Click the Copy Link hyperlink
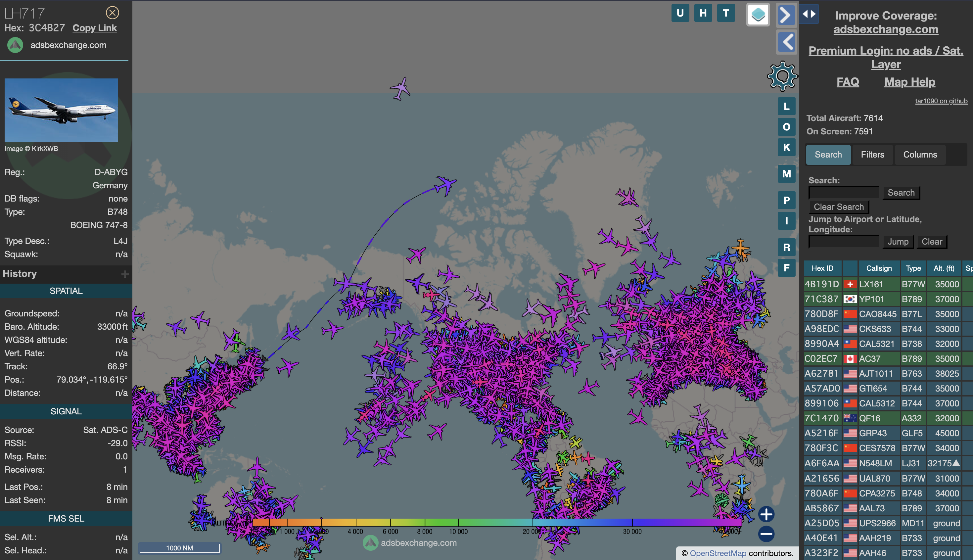The height and width of the screenshot is (560, 973). pyautogui.click(x=94, y=28)
